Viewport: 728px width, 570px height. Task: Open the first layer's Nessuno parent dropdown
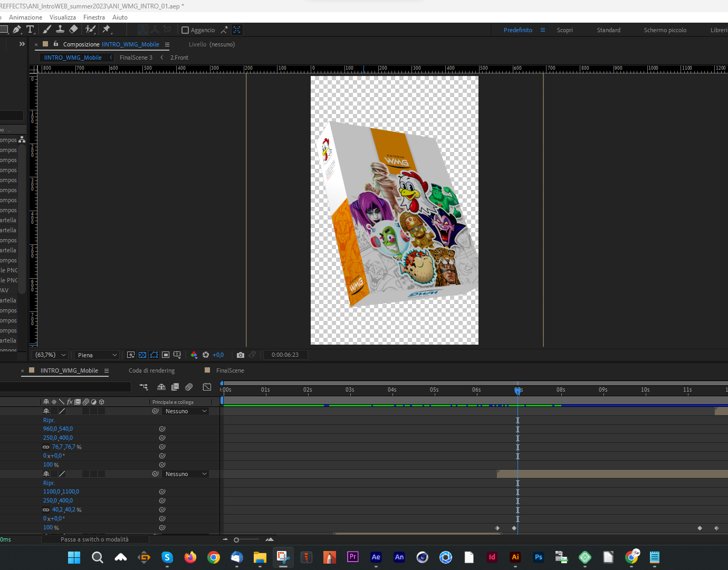click(185, 411)
